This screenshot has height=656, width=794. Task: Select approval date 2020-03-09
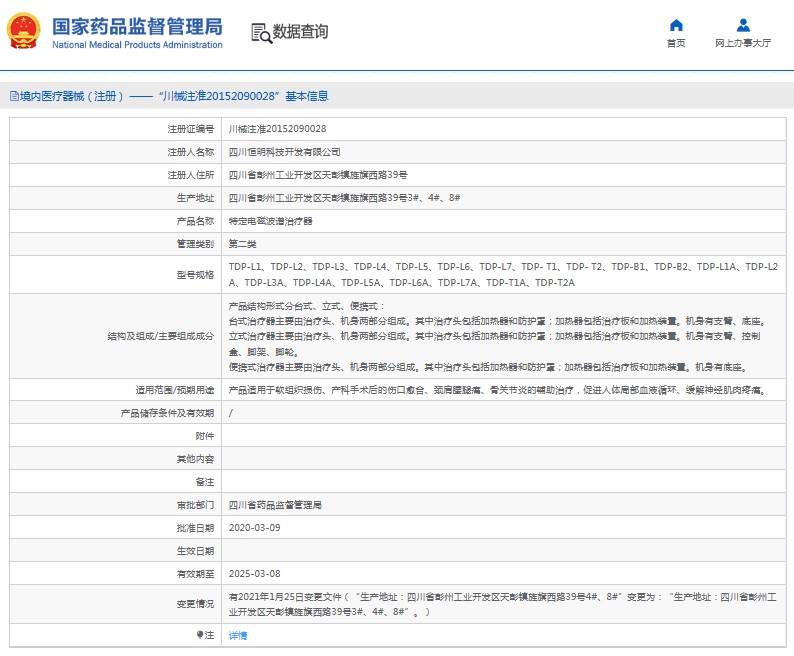pos(254,527)
